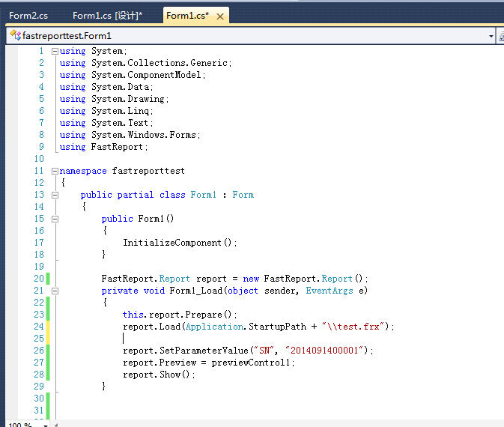Click 'SetParameterValue' in the code
The width and height of the screenshot is (504, 427).
(204, 351)
